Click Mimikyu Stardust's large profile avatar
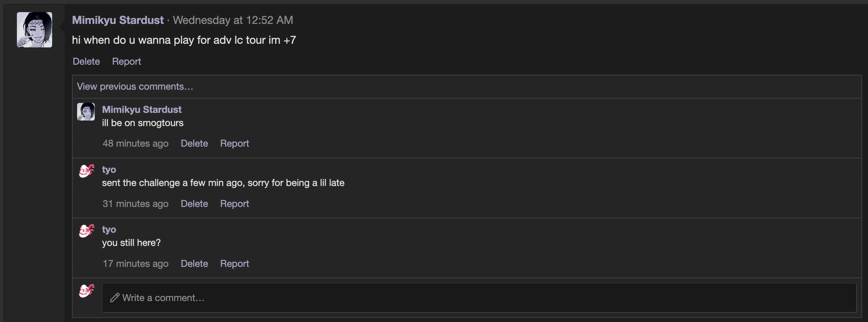The height and width of the screenshot is (322, 868). coord(35,30)
